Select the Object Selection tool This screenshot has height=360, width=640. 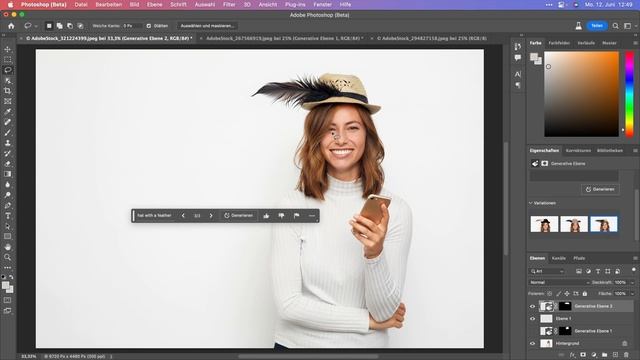(x=7, y=80)
